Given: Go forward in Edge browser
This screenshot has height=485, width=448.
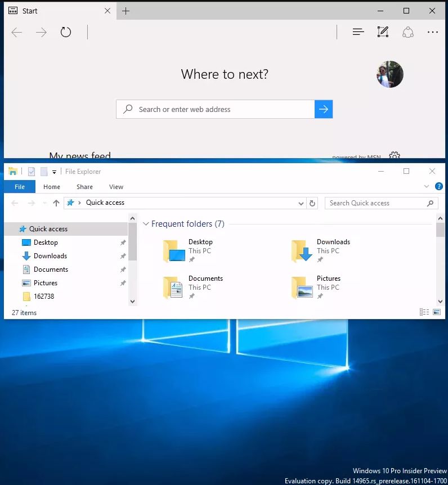Looking at the screenshot, I should pos(41,32).
